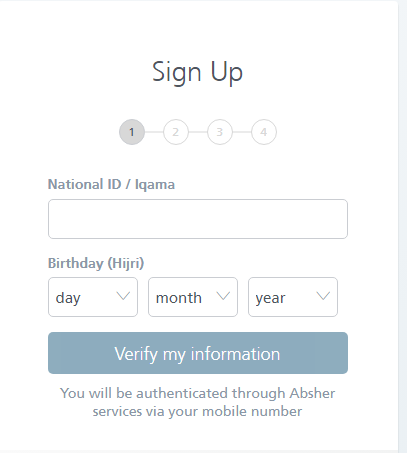Go to step 3 circle indicator
This screenshot has width=407, height=453.
pyautogui.click(x=220, y=132)
